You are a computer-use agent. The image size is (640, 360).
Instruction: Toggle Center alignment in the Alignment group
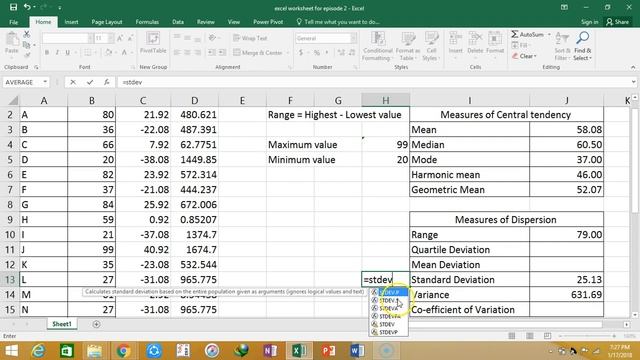(x=187, y=52)
